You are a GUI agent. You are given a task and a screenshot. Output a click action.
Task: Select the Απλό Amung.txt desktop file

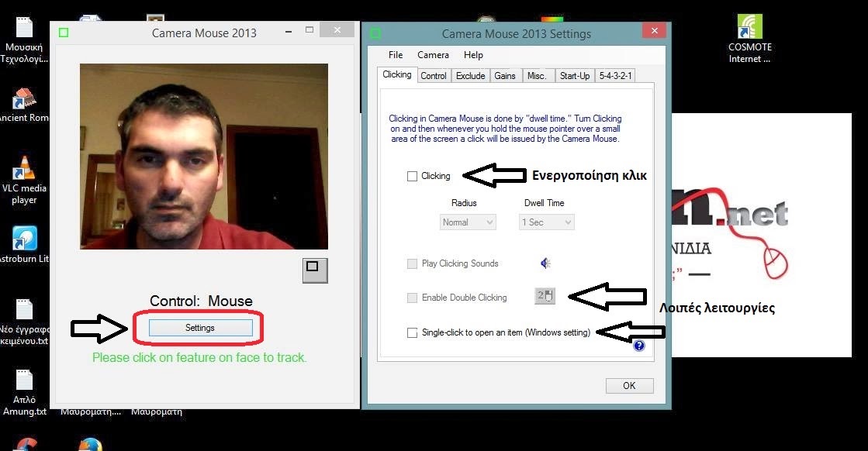click(24, 392)
